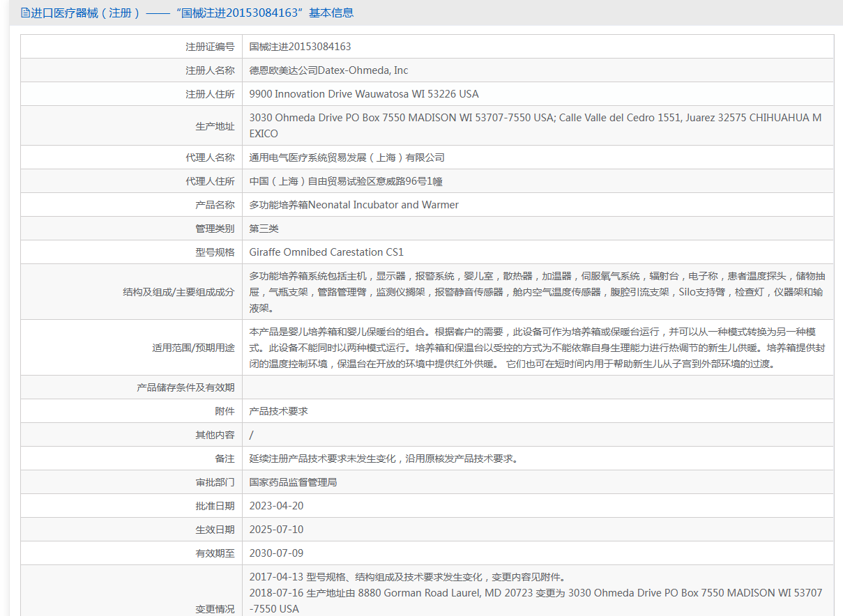Select product name Neonatal Incubator and Warmer
This screenshot has height=616, width=843.
pyautogui.click(x=354, y=205)
